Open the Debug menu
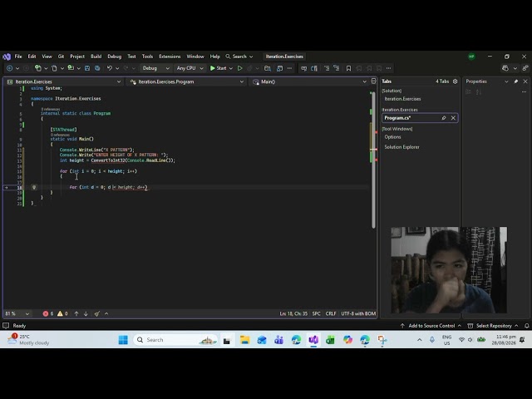The height and width of the screenshot is (399, 532). tap(115, 57)
